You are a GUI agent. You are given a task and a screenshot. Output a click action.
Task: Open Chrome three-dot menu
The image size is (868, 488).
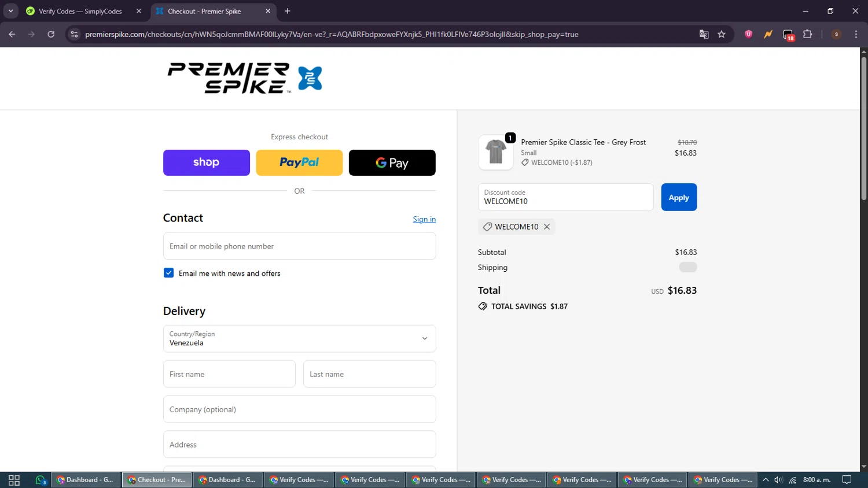[x=856, y=34]
